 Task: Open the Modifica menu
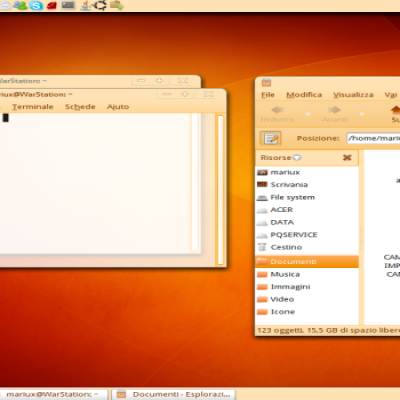tap(304, 95)
